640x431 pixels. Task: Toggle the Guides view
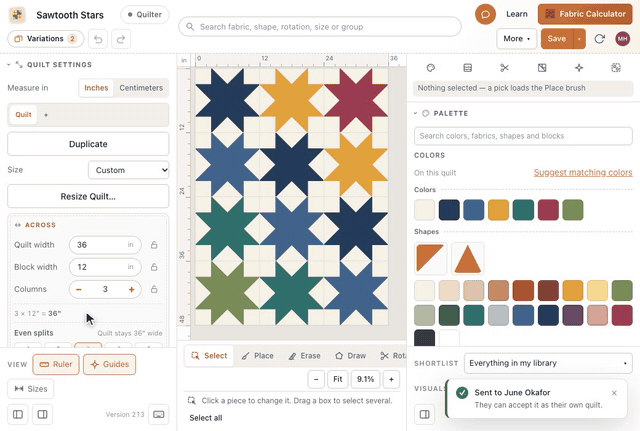109,364
